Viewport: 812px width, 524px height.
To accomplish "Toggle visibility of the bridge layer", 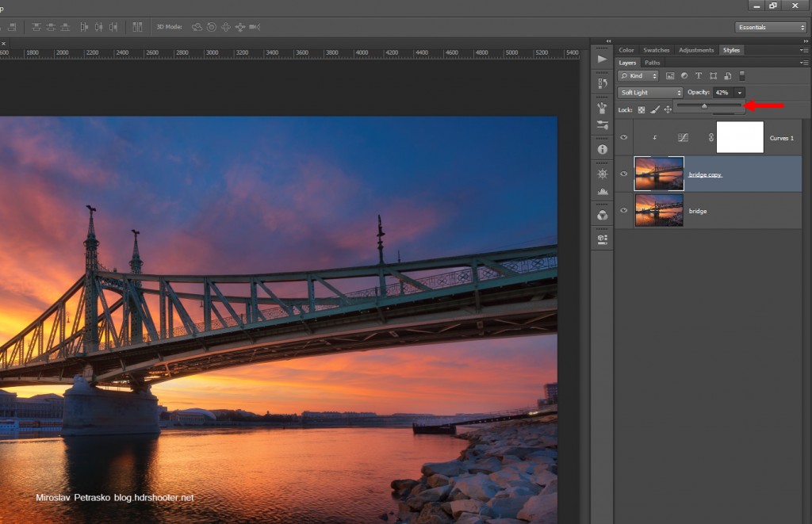I will [624, 210].
